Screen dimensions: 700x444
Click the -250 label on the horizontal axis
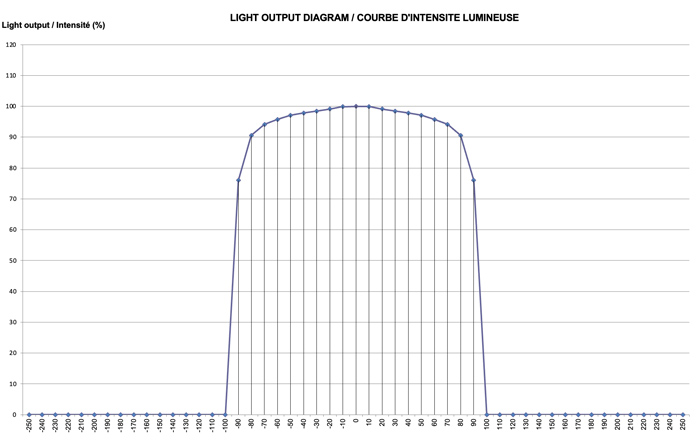[x=29, y=425]
